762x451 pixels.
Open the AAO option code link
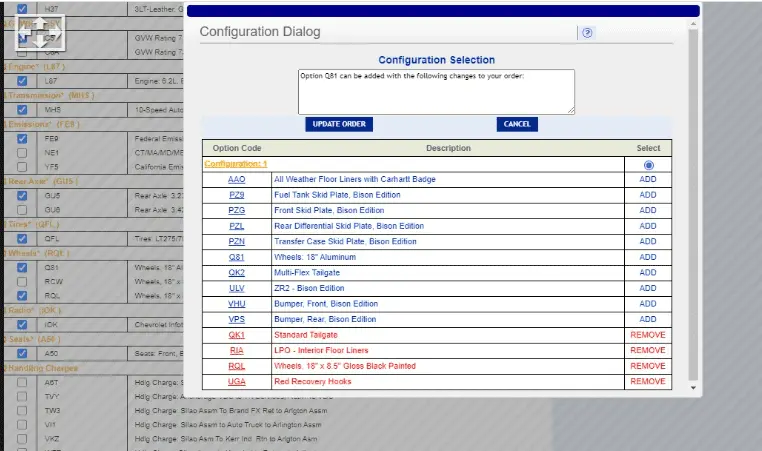tap(236, 180)
